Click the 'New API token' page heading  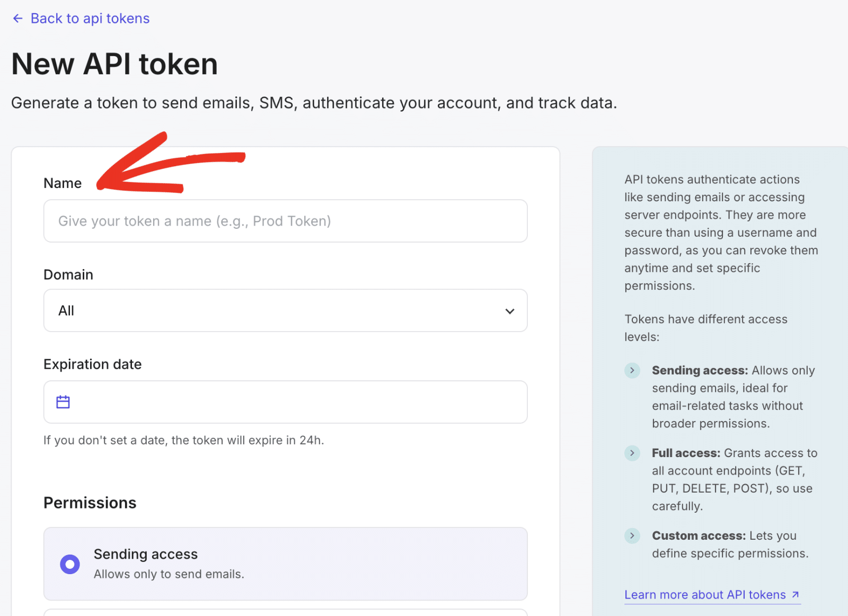tap(114, 64)
